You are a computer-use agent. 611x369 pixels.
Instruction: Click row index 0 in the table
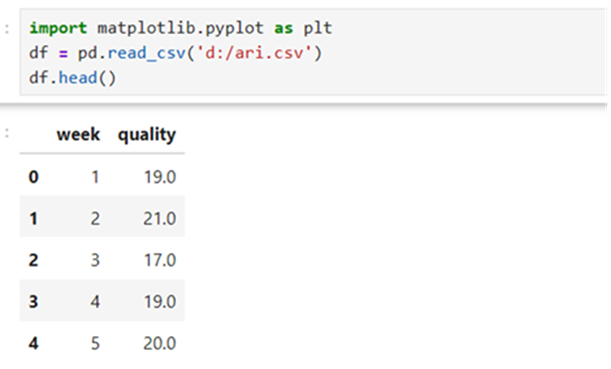pos(34,177)
